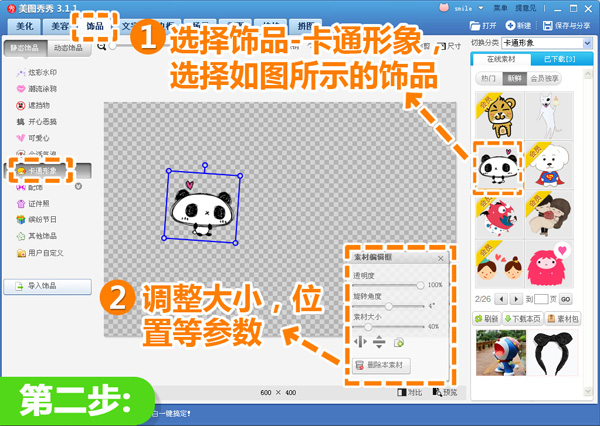The width and height of the screenshot is (600, 426).
Task: Select 其他饰品 category
Action: pos(36,236)
